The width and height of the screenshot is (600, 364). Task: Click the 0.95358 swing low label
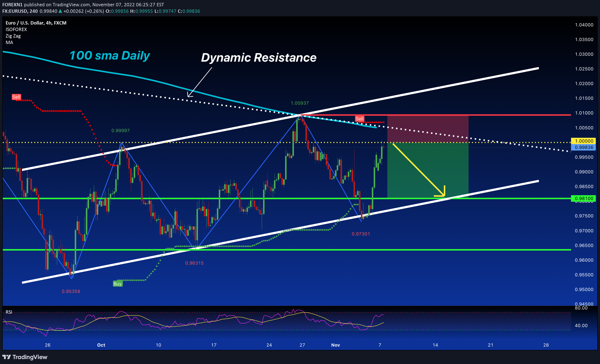tap(71, 291)
